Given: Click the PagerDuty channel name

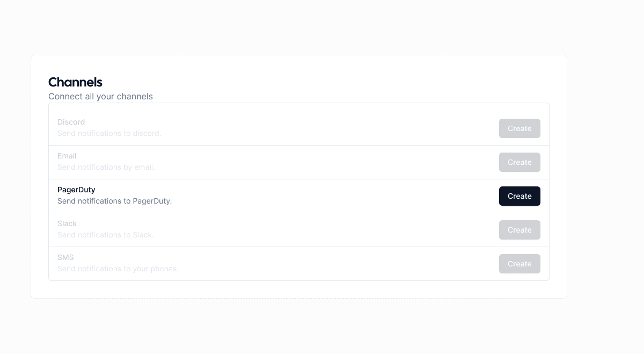Looking at the screenshot, I should [76, 190].
